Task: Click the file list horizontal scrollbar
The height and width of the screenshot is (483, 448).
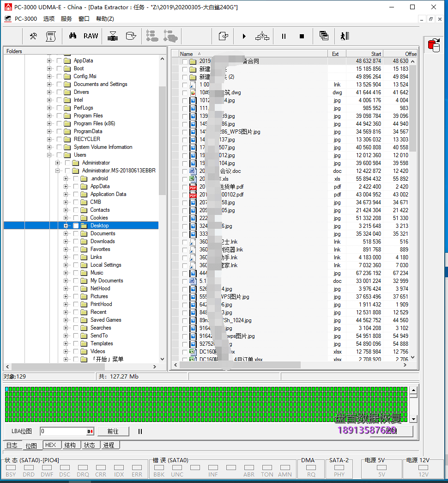Action: [240, 365]
